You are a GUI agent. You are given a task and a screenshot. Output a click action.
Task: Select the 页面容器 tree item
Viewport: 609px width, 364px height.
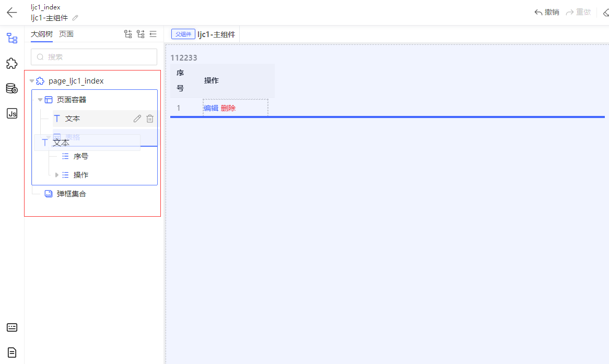[72, 100]
